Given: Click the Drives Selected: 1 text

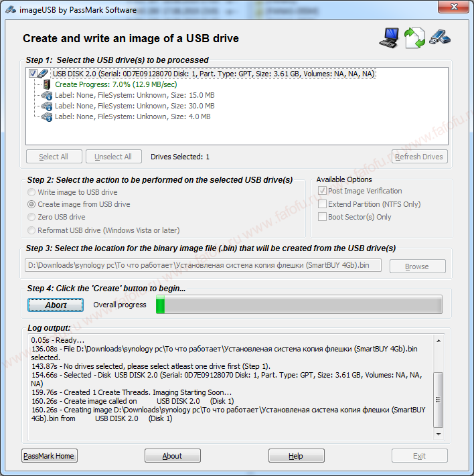Looking at the screenshot, I should pos(180,157).
